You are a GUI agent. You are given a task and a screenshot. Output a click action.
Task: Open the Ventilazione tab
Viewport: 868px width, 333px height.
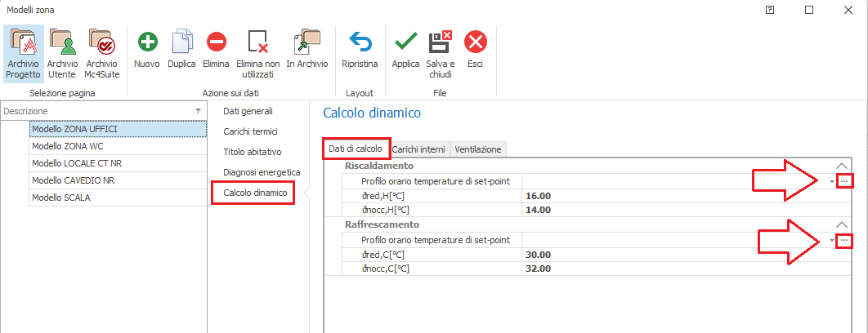point(479,149)
